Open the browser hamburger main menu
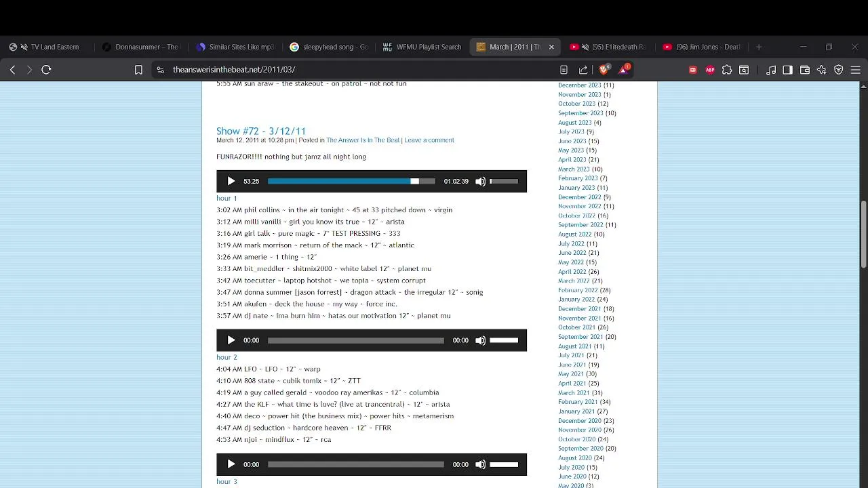The width and height of the screenshot is (868, 488). (x=856, y=70)
